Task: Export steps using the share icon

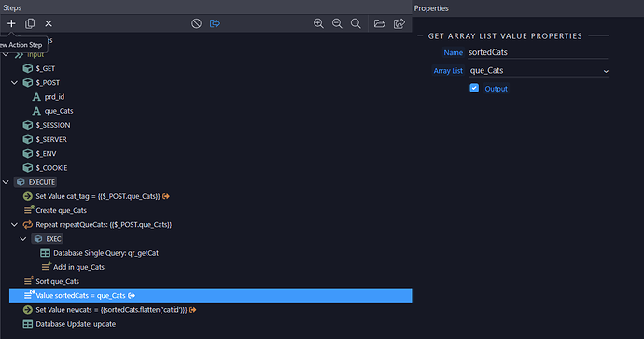Action: coord(399,23)
